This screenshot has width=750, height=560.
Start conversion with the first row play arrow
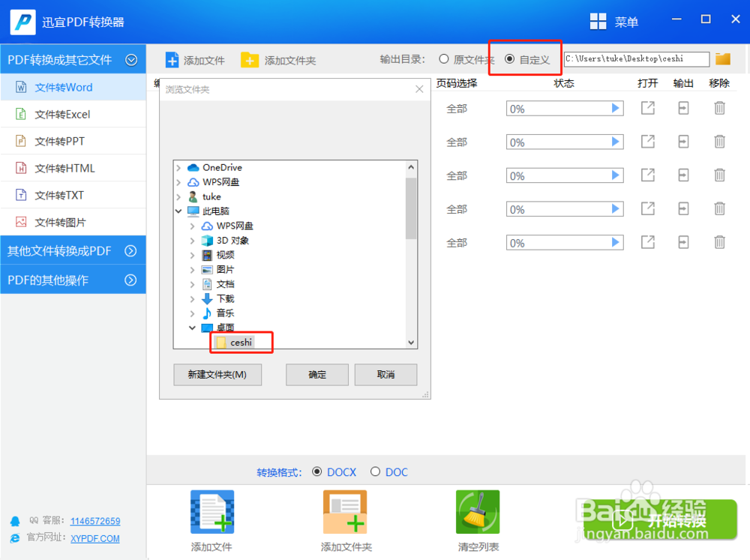(x=616, y=109)
